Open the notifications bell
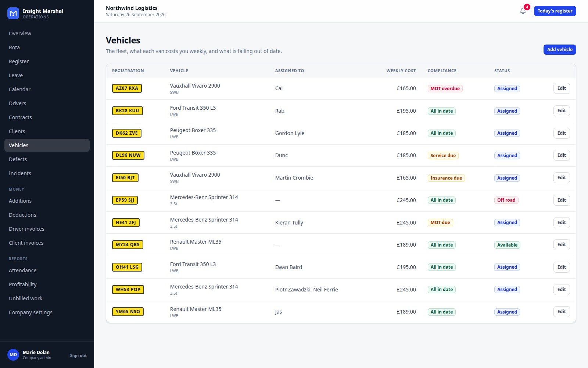588x368 pixels. coord(523,11)
